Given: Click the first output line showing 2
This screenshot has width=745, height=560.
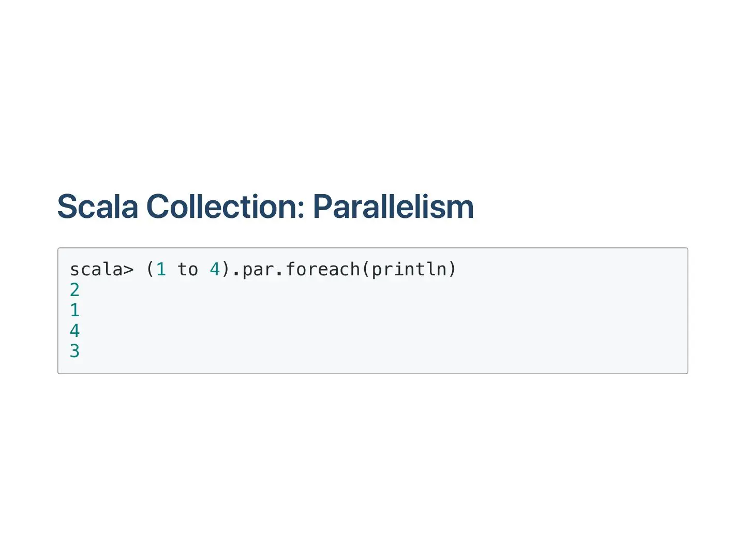Looking at the screenshot, I should (x=75, y=290).
